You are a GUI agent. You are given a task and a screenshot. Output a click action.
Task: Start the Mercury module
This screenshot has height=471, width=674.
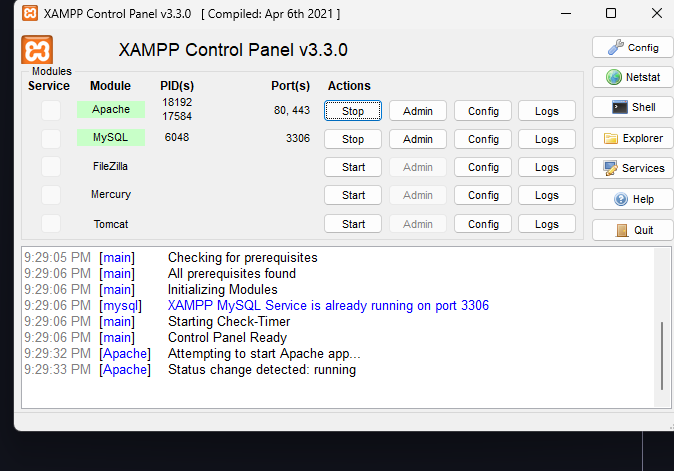pyautogui.click(x=353, y=195)
